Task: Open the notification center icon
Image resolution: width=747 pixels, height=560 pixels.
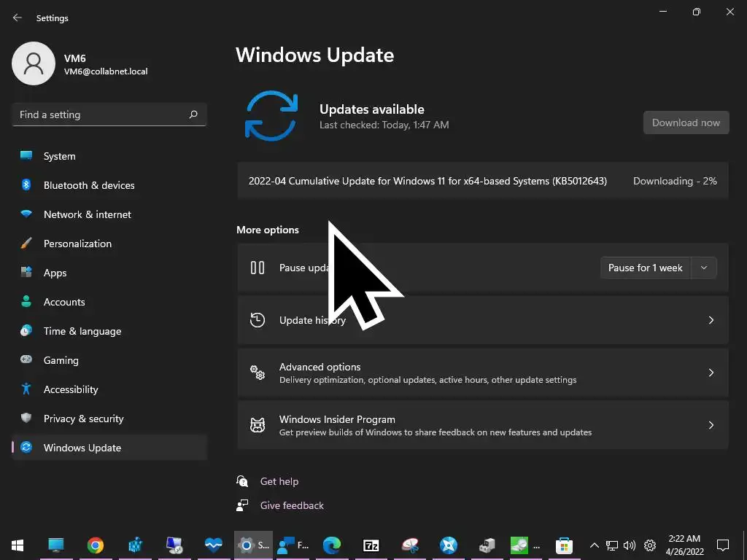Action: point(723,545)
